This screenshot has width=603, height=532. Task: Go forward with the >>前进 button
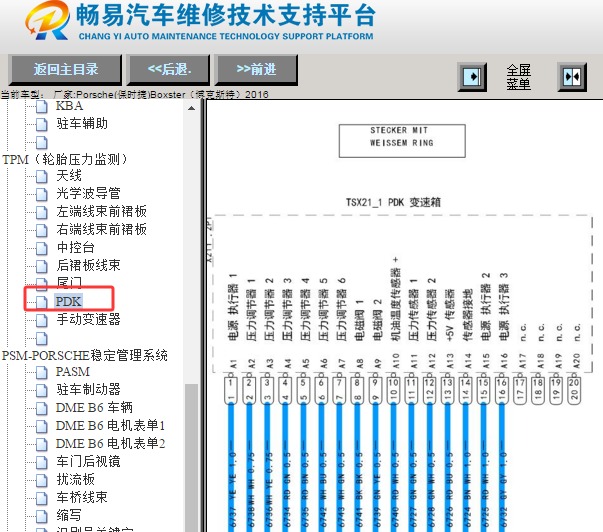(x=256, y=70)
